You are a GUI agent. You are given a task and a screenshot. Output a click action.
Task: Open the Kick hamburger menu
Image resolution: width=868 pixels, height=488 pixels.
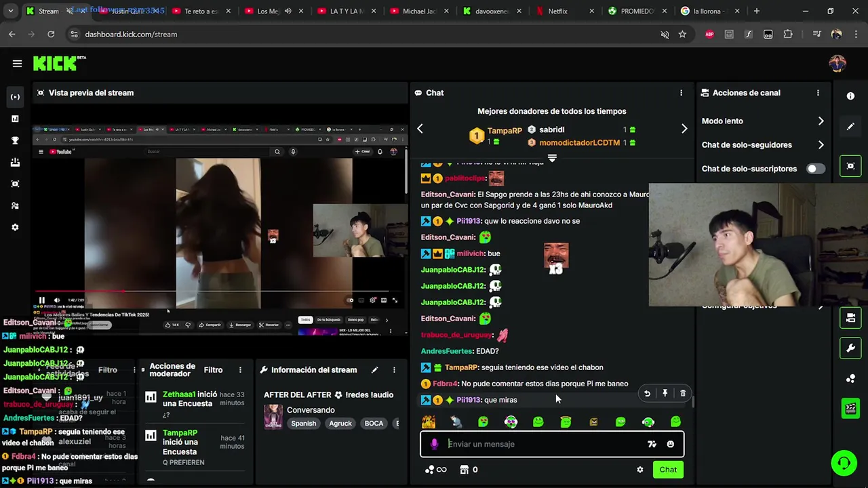click(x=17, y=64)
